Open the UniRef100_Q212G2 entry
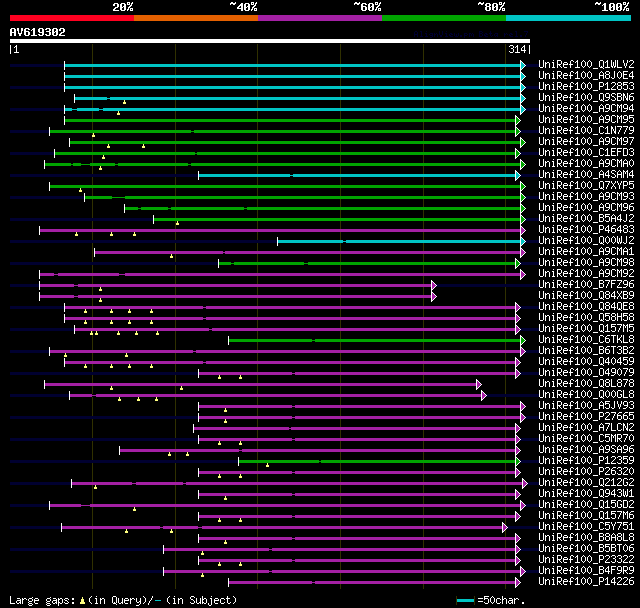This screenshot has height=608, width=640. (586, 483)
